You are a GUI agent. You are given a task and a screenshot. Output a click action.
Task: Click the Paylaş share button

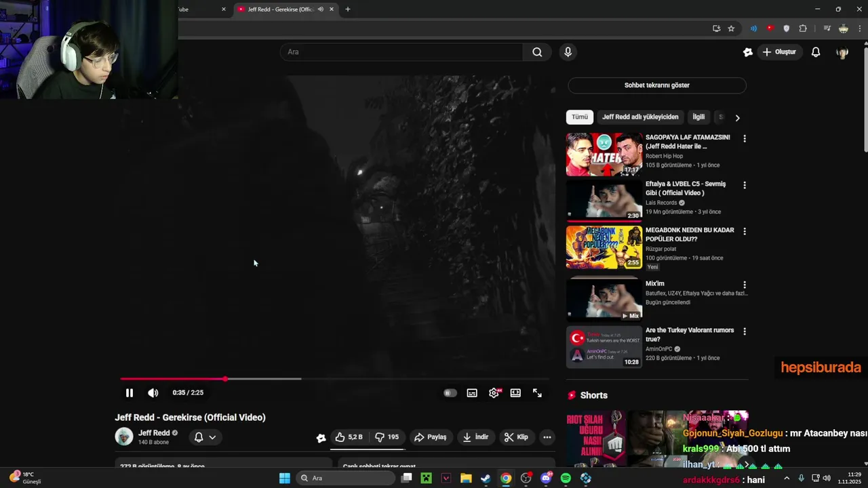coord(431,437)
